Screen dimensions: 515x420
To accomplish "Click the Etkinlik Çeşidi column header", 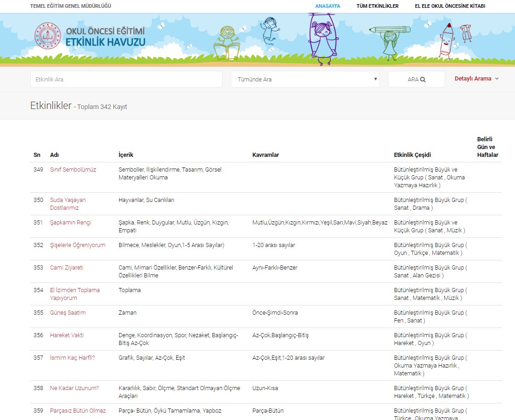I will pos(412,155).
